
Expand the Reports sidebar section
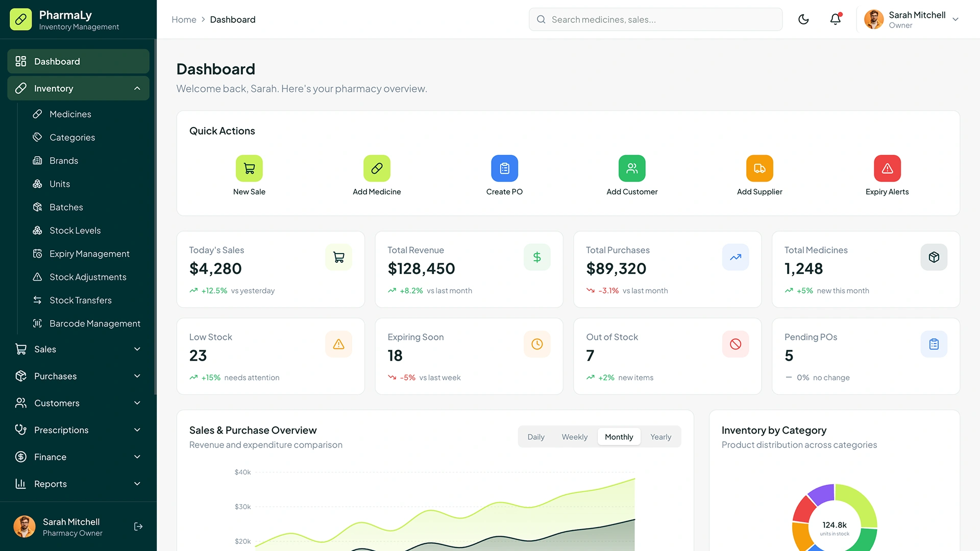coord(78,484)
